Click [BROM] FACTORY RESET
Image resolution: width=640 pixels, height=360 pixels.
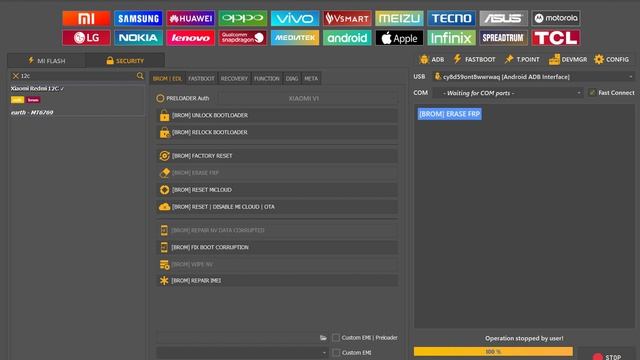coord(277,156)
